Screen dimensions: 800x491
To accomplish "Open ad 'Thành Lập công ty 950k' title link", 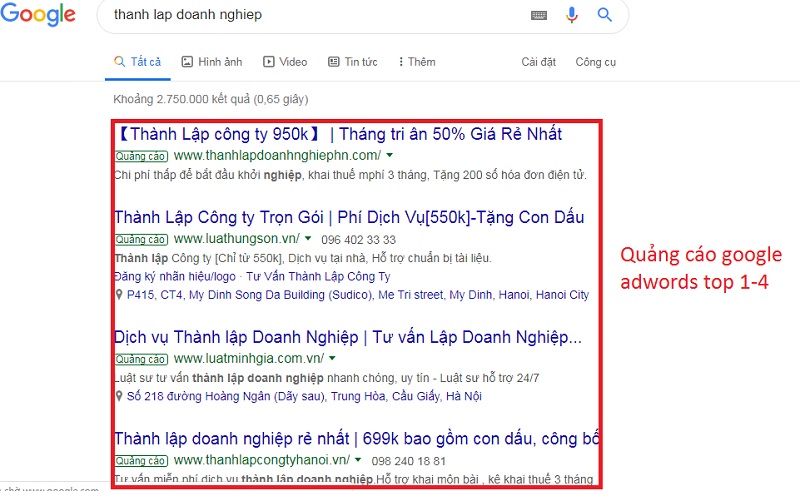I will [x=340, y=134].
